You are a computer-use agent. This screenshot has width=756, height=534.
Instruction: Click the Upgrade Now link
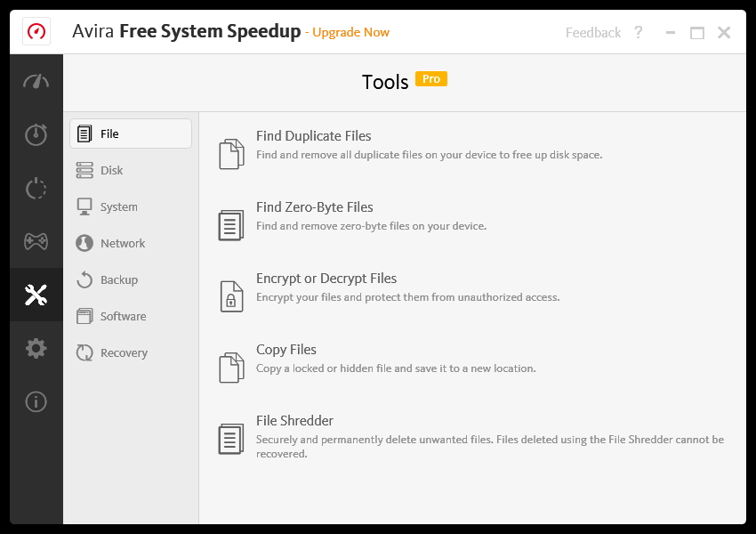coord(350,33)
